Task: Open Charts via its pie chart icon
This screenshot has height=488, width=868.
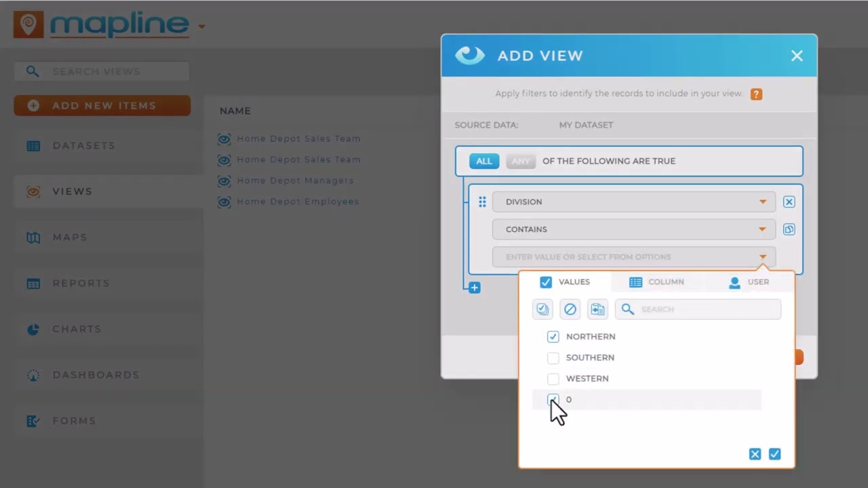Action: 33,329
